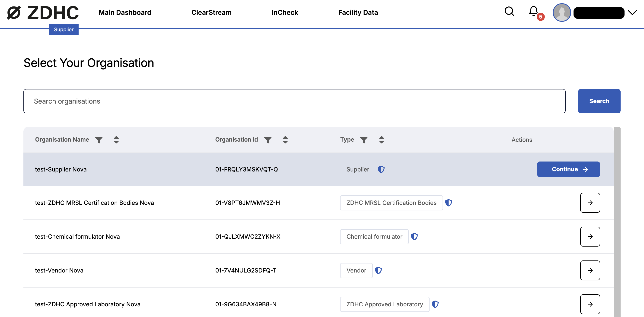The height and width of the screenshot is (317, 644).
Task: Click organisation id 01-7V4NULG2SDFQ-T
Action: point(246,270)
